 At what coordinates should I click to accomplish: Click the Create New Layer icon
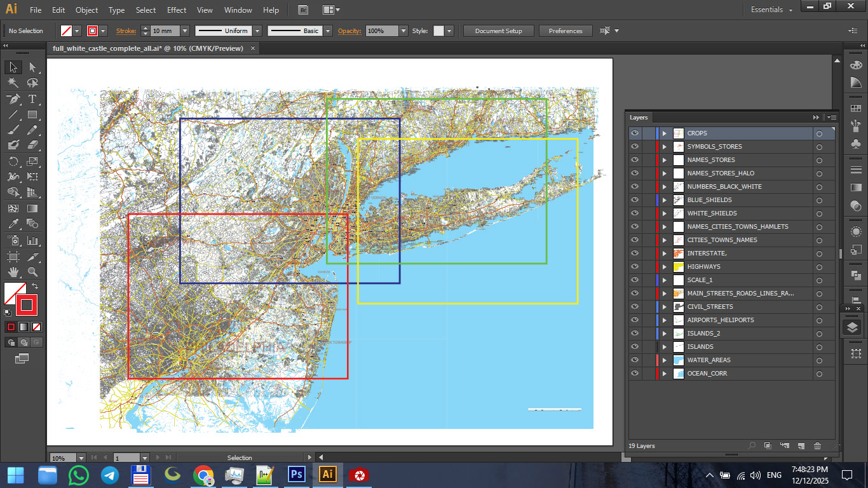point(801,446)
